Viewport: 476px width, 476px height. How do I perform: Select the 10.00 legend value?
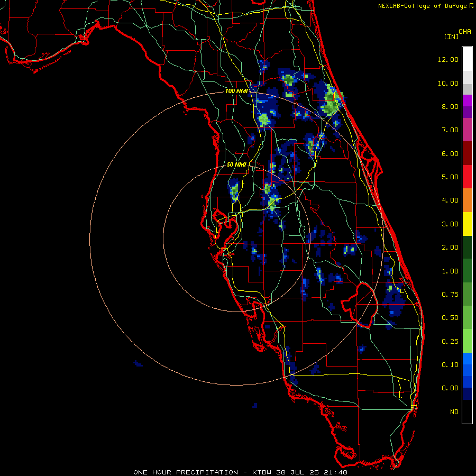[448, 83]
